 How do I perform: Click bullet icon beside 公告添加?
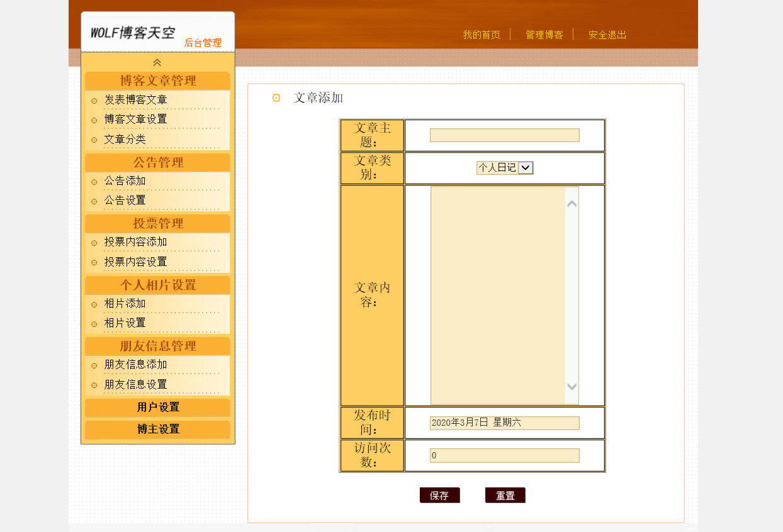pyautogui.click(x=94, y=182)
